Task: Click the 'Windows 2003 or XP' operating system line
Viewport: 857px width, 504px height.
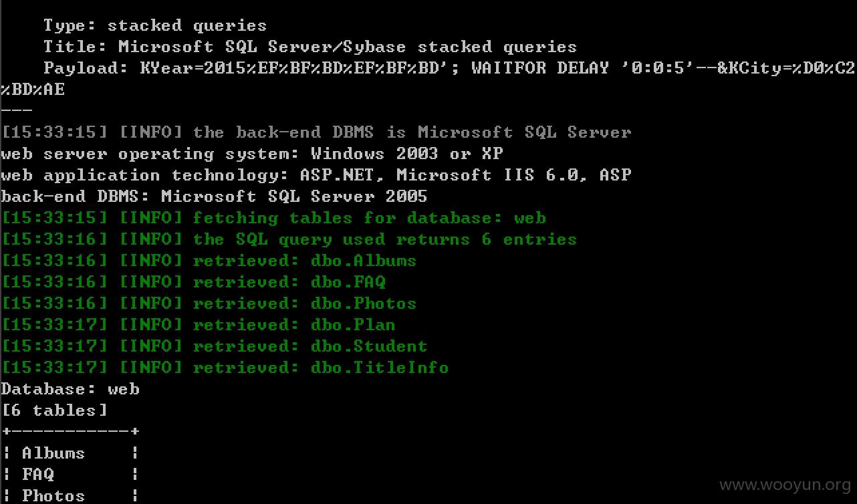Action: coord(252,154)
